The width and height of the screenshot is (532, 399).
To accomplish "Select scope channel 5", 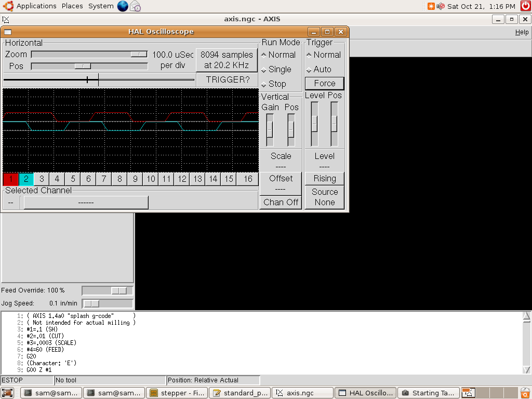I will (73, 179).
